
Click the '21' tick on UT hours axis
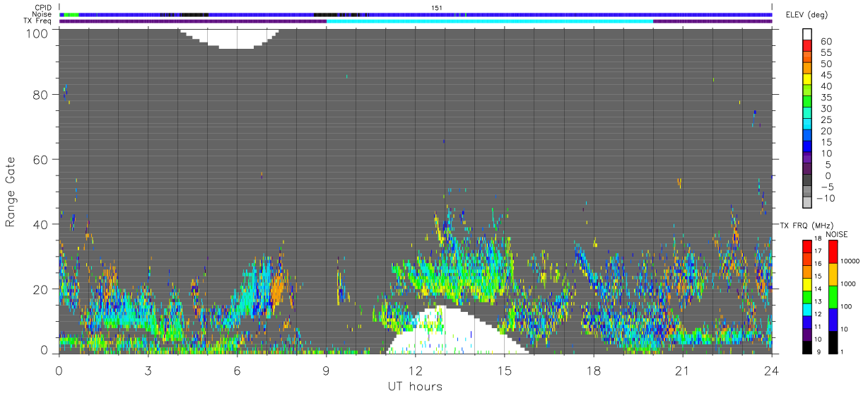[x=683, y=370]
